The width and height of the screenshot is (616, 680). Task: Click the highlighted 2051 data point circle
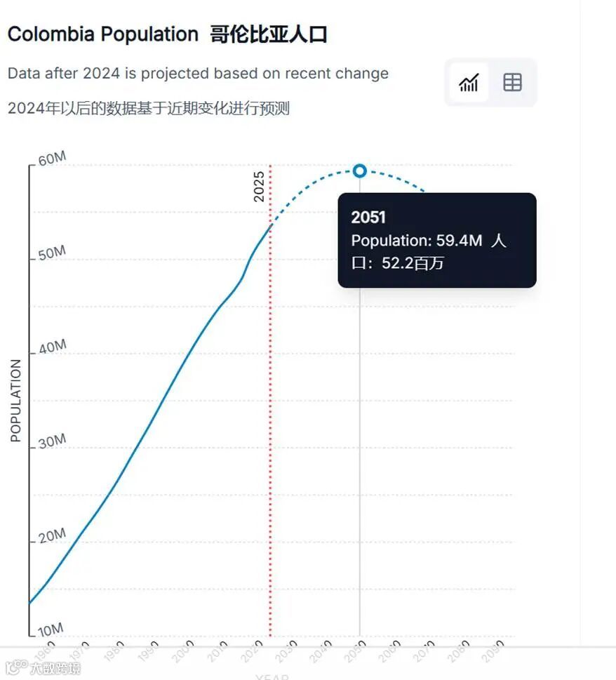(x=360, y=171)
